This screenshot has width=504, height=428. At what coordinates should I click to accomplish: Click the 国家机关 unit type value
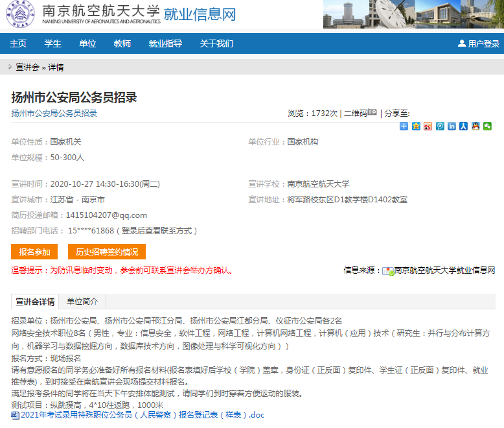tap(66, 142)
